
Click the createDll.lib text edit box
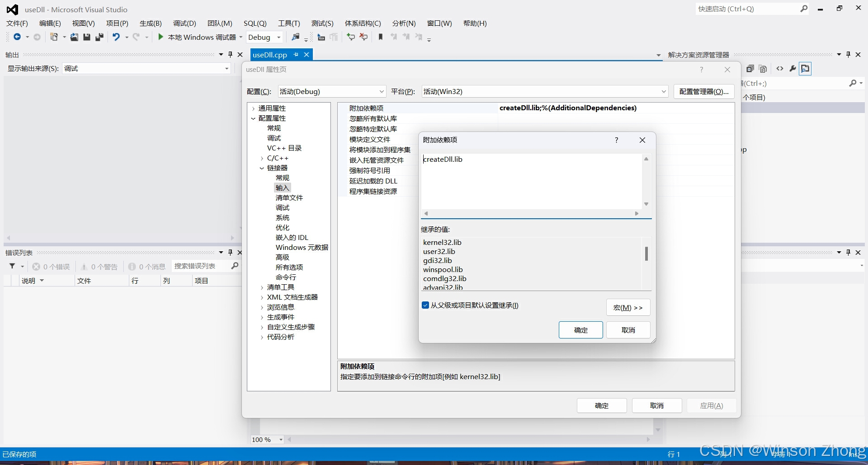point(531,182)
